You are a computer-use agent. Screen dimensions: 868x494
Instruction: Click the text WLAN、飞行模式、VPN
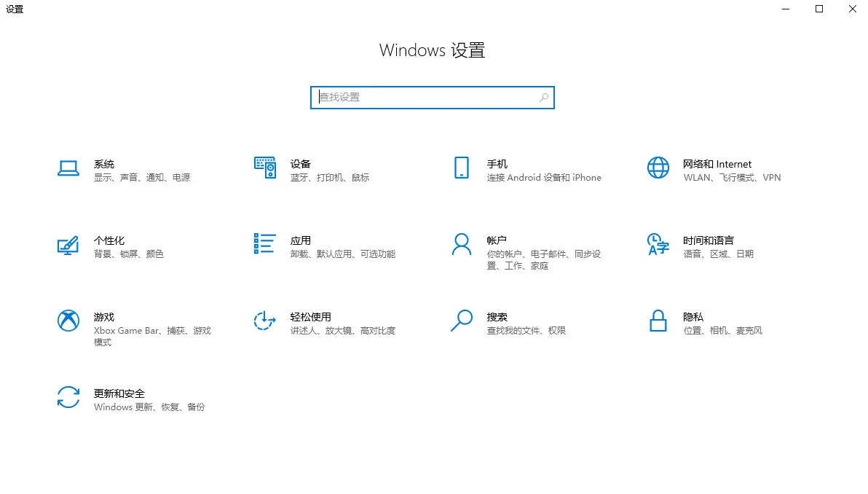point(732,177)
